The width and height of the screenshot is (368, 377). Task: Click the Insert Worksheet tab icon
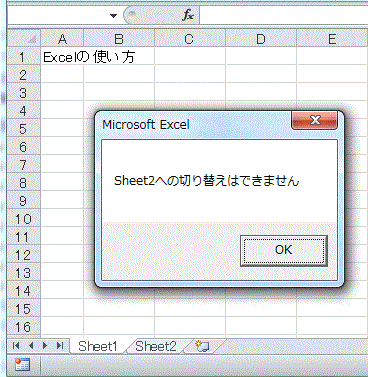pos(202,346)
